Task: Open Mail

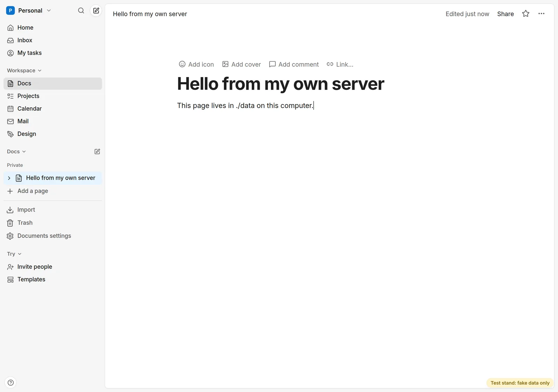Action: (x=53, y=121)
